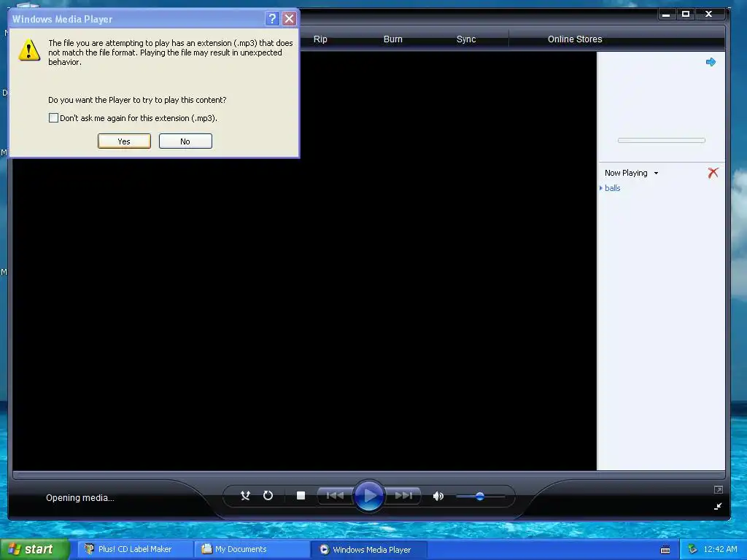747x560 pixels.
Task: Toggle shuffle playback
Action: point(245,496)
